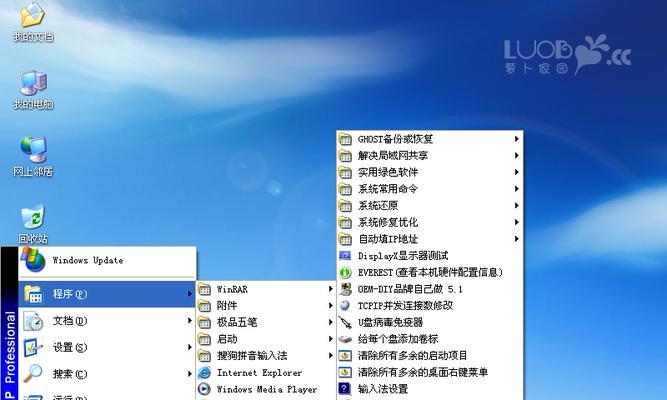Click the DisplayX显示器测试 icon
This screenshot has height=400, width=667.
[345, 255]
